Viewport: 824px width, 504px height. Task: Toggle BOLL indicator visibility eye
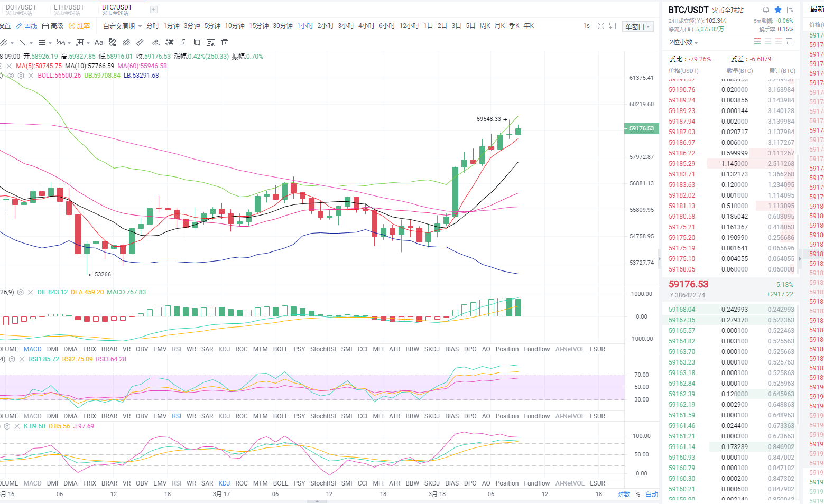coord(12,76)
